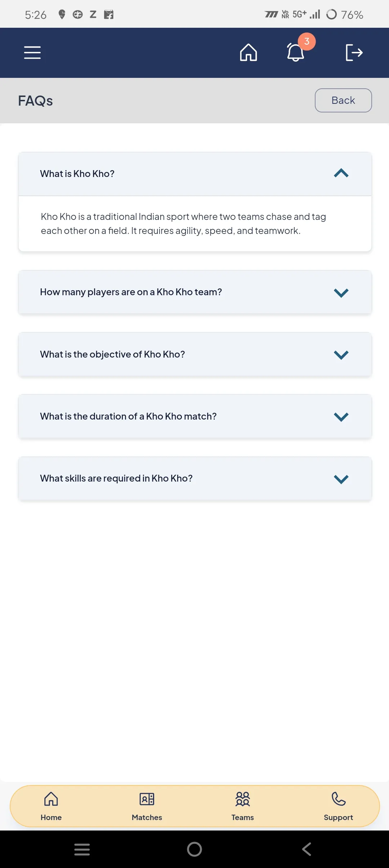
Task: Tap the home icon in top bar
Action: (249, 53)
